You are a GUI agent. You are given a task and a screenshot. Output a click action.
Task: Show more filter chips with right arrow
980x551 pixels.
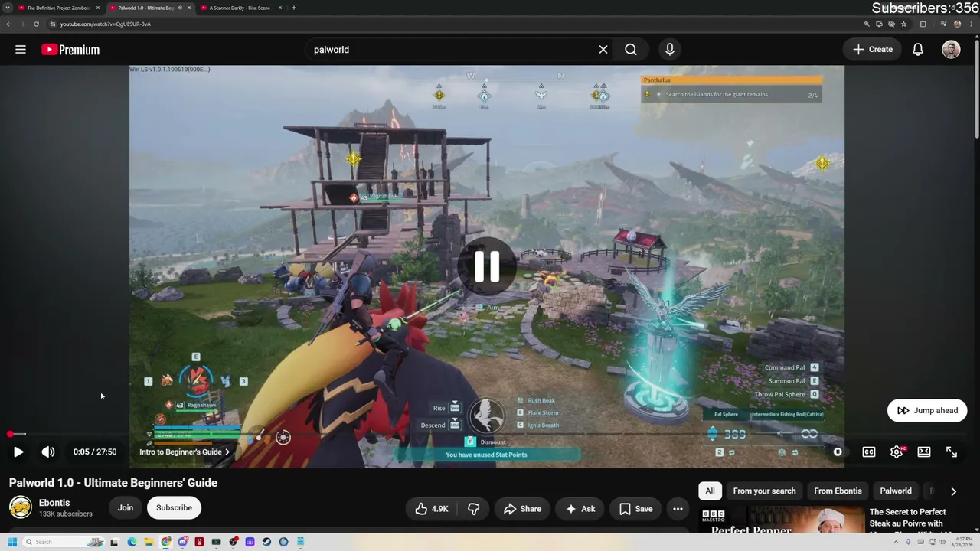pyautogui.click(x=953, y=491)
